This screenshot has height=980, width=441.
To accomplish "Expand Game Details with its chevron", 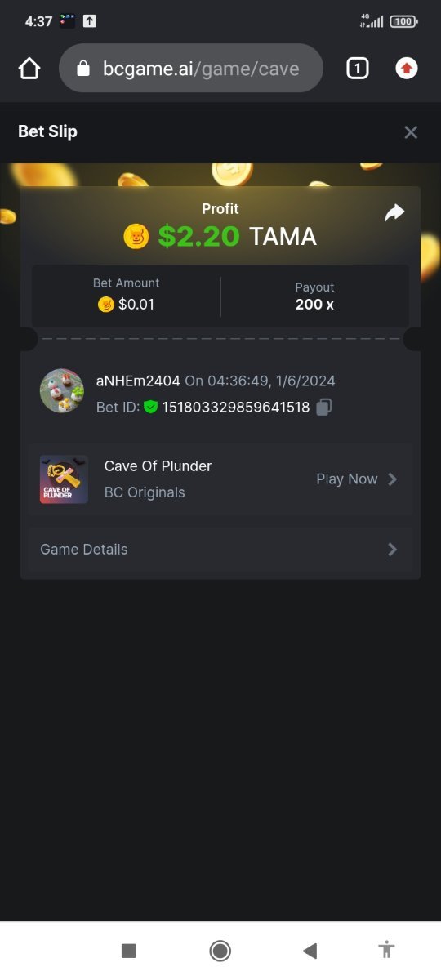I will click(x=392, y=550).
